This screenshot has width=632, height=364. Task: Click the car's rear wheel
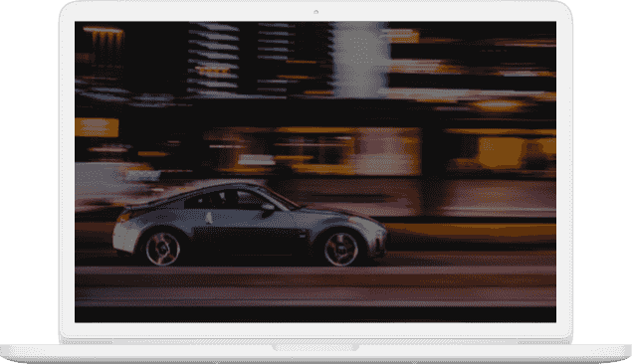pos(163,249)
